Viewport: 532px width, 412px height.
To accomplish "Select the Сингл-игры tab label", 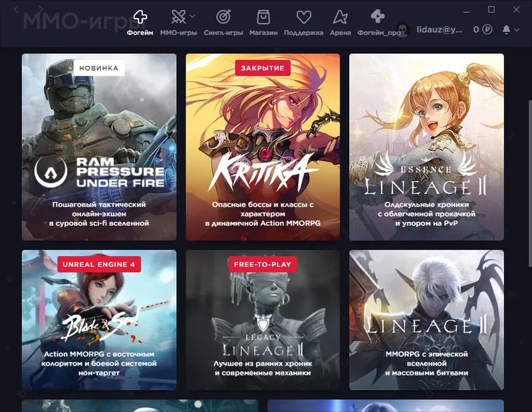I will (223, 33).
